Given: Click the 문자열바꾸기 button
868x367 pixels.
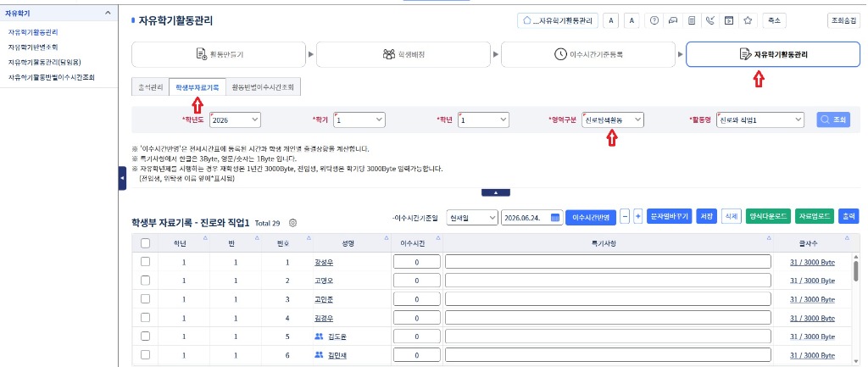Looking at the screenshot, I should pyautogui.click(x=669, y=217).
